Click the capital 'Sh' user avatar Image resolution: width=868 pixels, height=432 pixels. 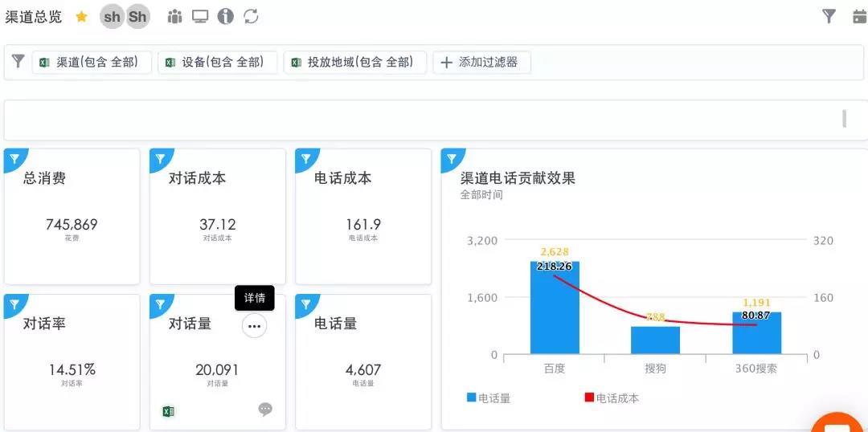click(x=137, y=17)
